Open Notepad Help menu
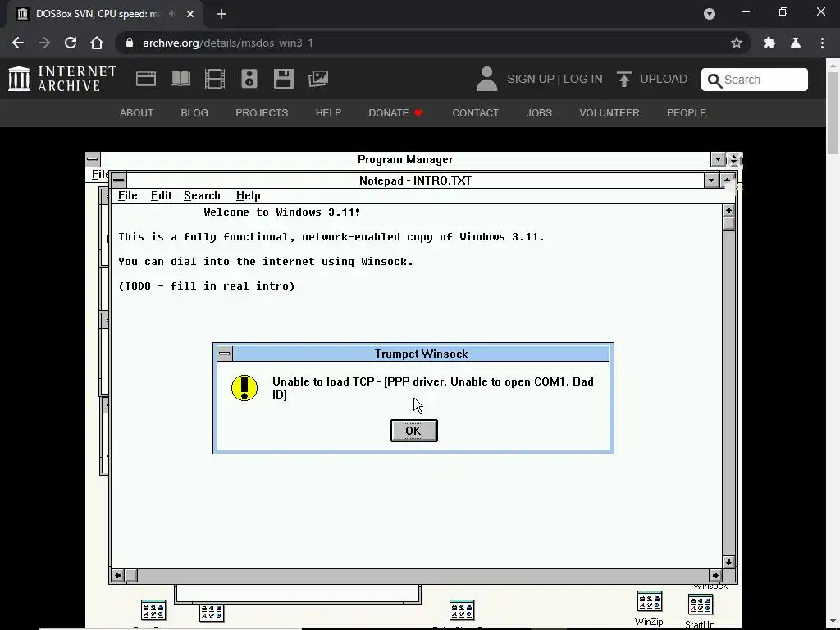This screenshot has width=840, height=630. tap(248, 195)
